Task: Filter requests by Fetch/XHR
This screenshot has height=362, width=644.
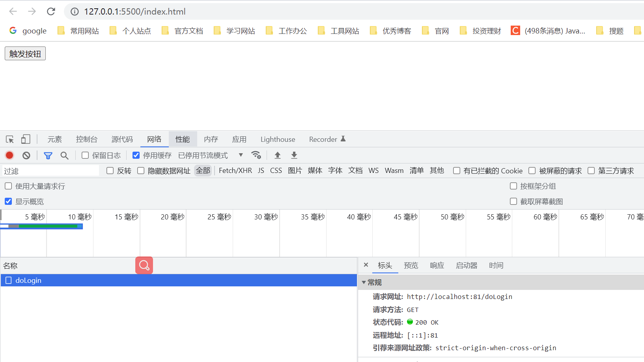Action: 235,171
